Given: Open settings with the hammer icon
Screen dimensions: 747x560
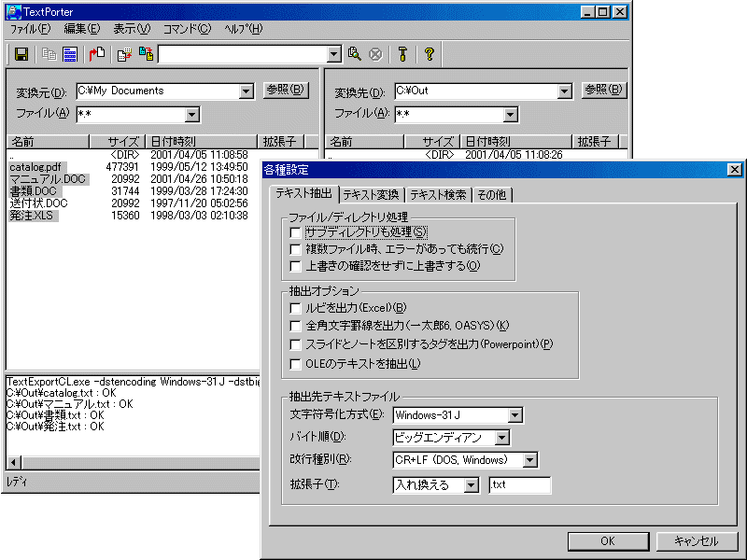Looking at the screenshot, I should 403,54.
